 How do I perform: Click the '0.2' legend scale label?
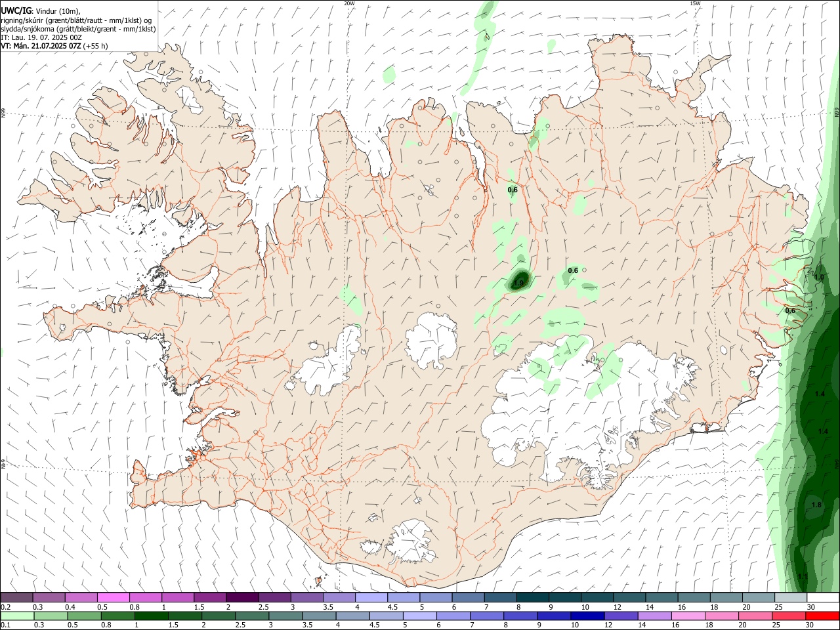pyautogui.click(x=5, y=608)
